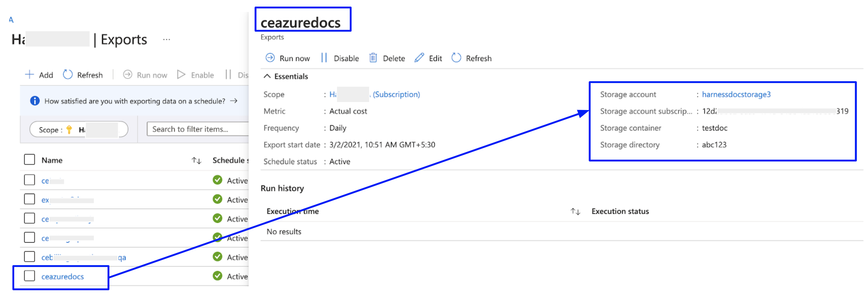Click the Add plus icon
This screenshot has height=295, width=868.
(x=30, y=75)
